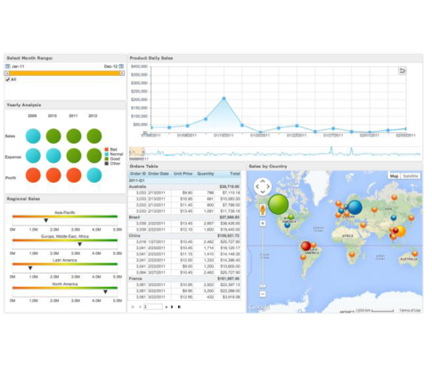Go to next page in Orders Table pager
This screenshot has height=369, width=432.
(172, 307)
